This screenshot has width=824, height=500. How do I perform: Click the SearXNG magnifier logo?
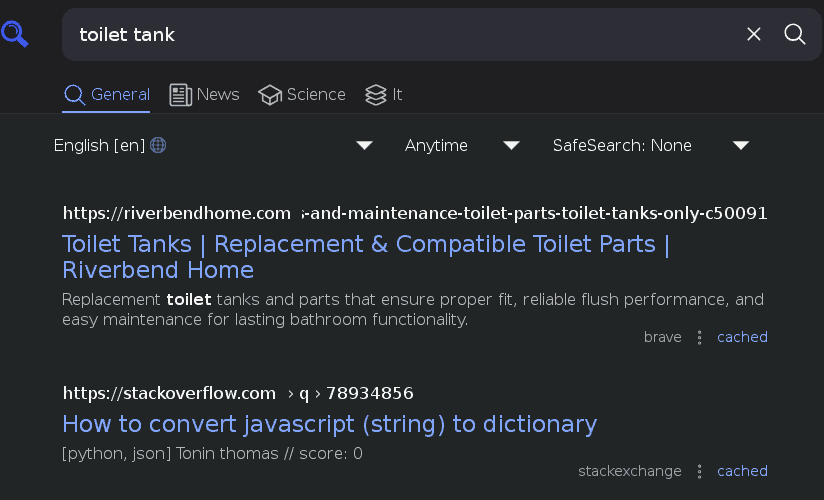(x=15, y=35)
